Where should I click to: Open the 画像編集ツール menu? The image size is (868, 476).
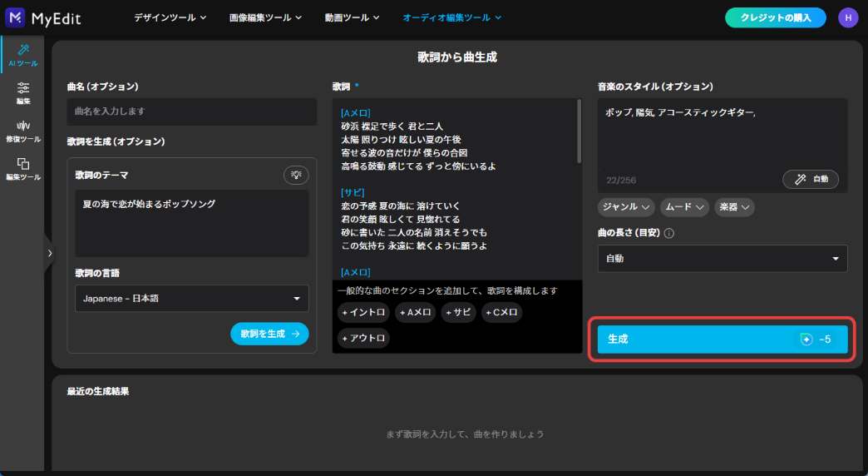(266, 17)
